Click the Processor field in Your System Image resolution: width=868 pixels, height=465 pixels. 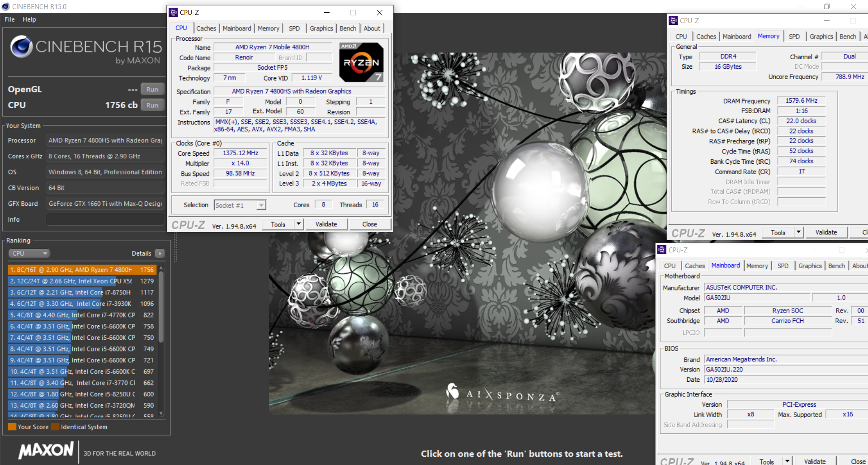pos(105,140)
